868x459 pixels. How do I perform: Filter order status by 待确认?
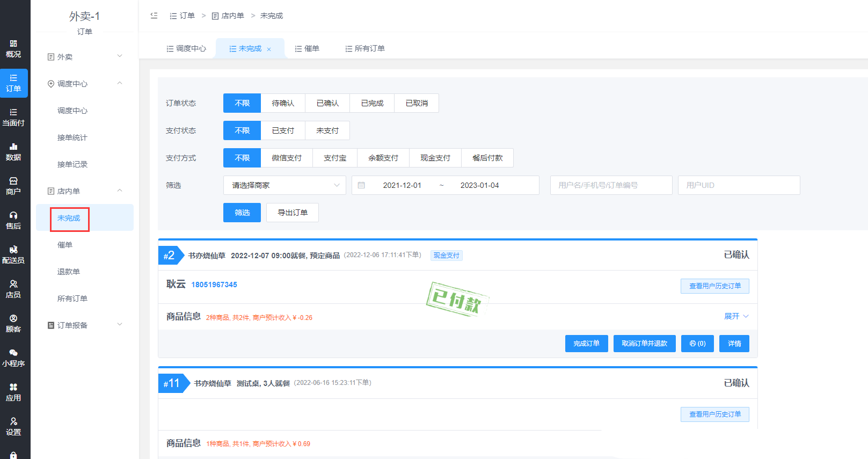coord(283,103)
